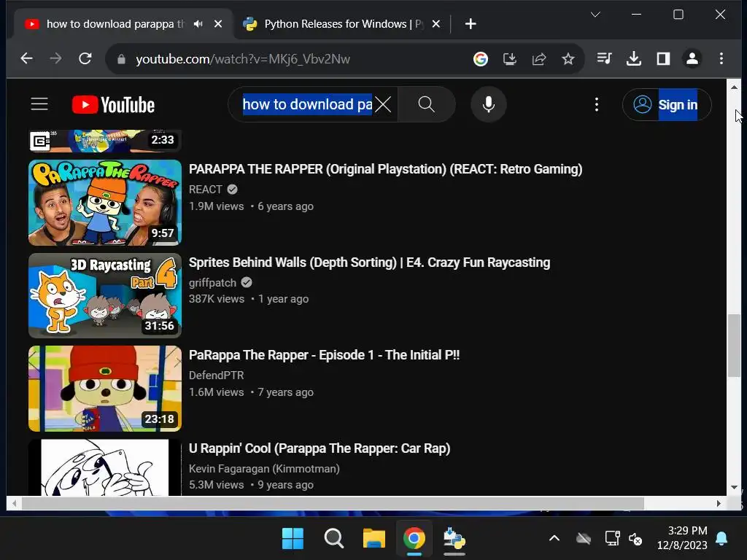
Task: Click the U Rappin' Cool sketch thumbnail
Action: 105,467
